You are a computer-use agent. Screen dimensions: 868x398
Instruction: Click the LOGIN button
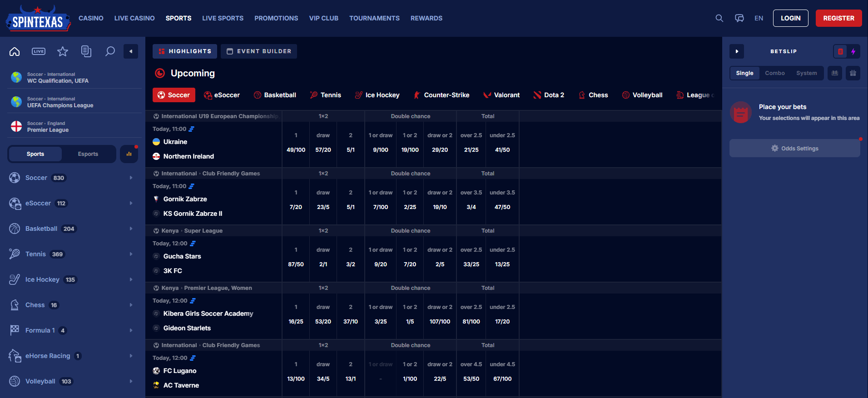click(x=790, y=18)
